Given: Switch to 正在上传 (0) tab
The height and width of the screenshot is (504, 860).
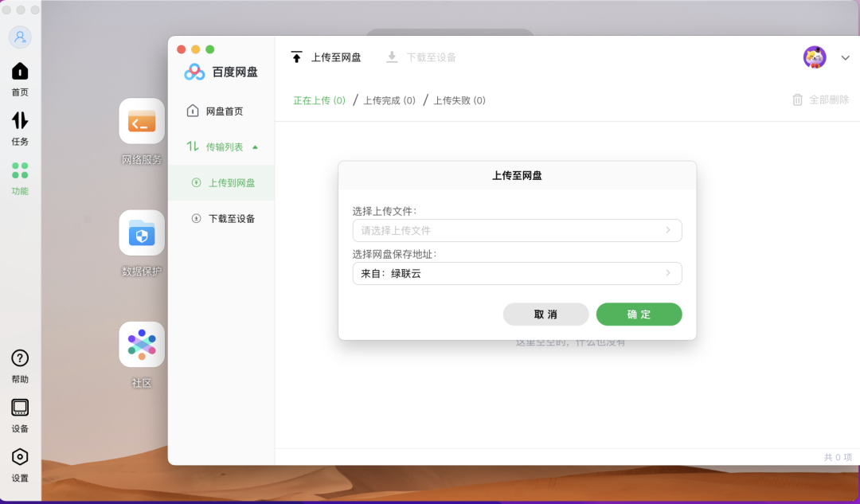Looking at the screenshot, I should [x=319, y=100].
